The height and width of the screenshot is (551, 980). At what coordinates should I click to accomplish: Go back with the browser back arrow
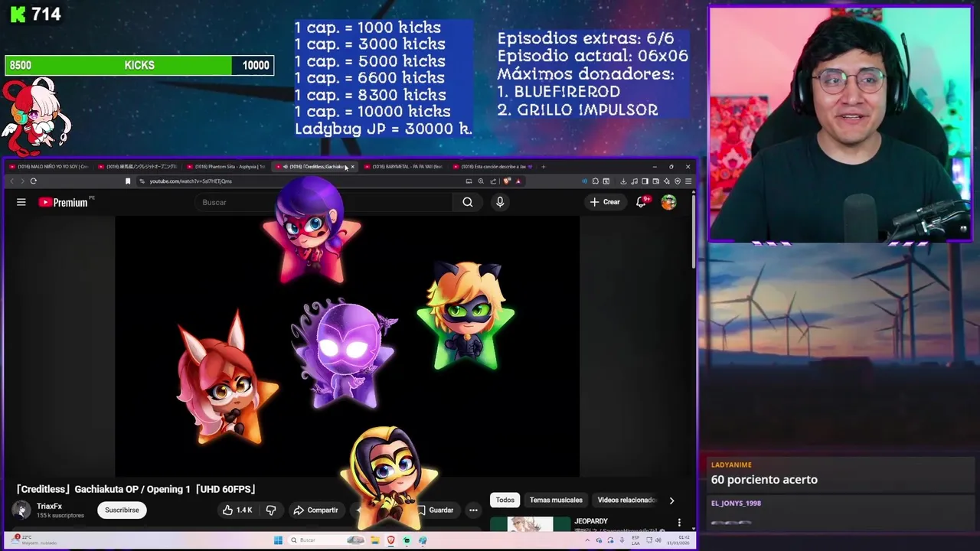(x=11, y=181)
